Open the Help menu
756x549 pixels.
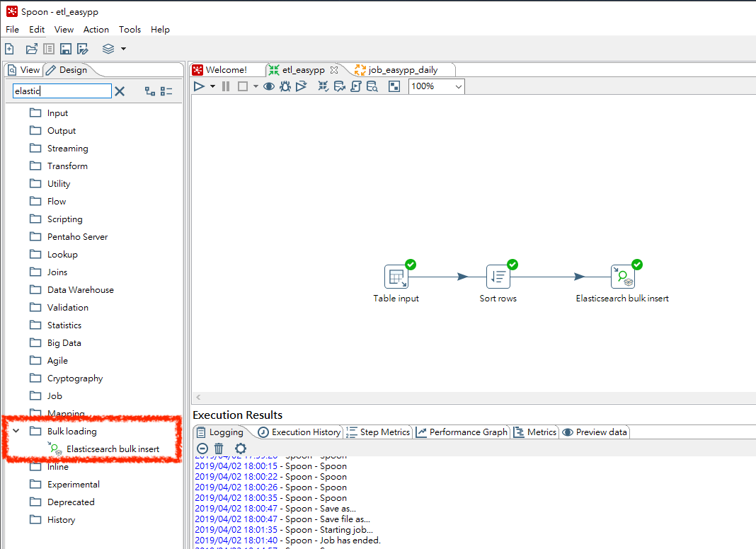click(x=160, y=30)
